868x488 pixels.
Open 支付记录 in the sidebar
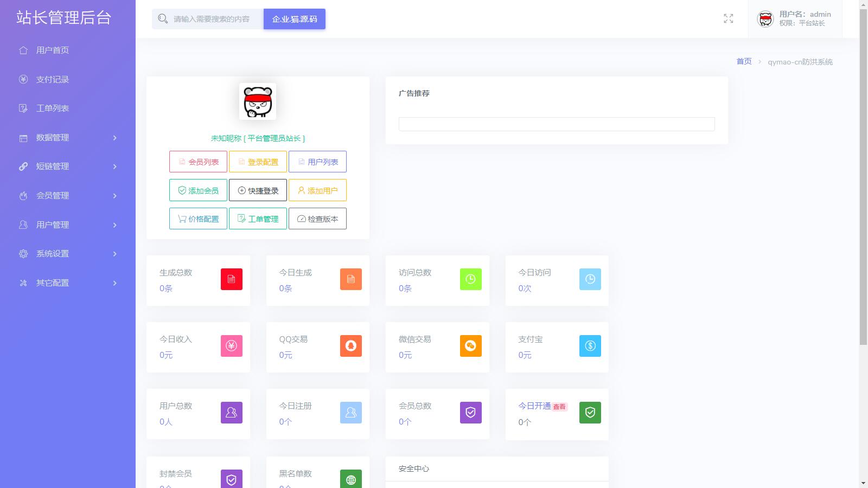point(53,80)
